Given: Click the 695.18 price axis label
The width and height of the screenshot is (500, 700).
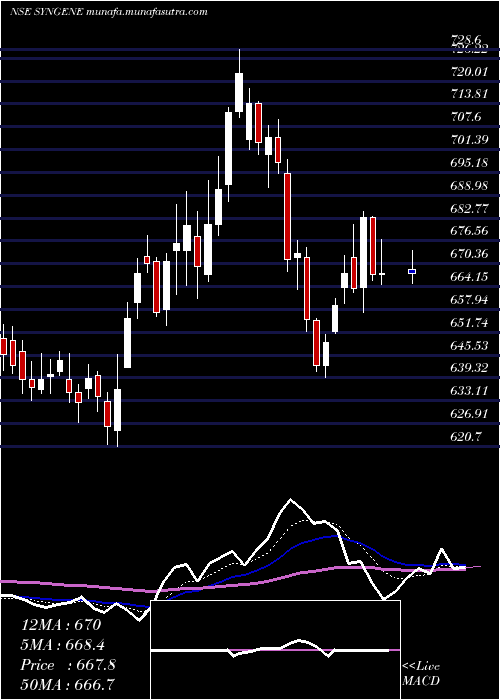Looking at the screenshot, I should [469, 162].
